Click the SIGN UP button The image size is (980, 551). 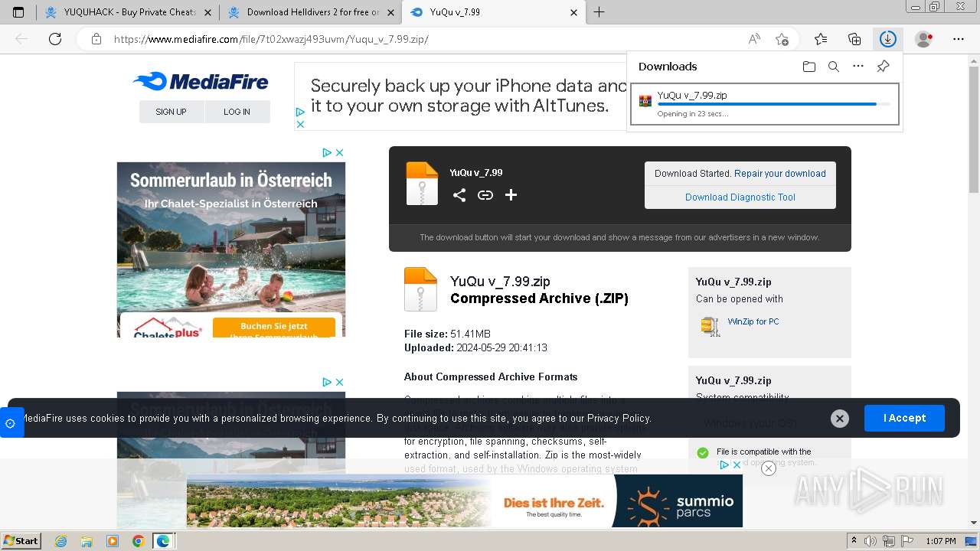pyautogui.click(x=171, y=112)
